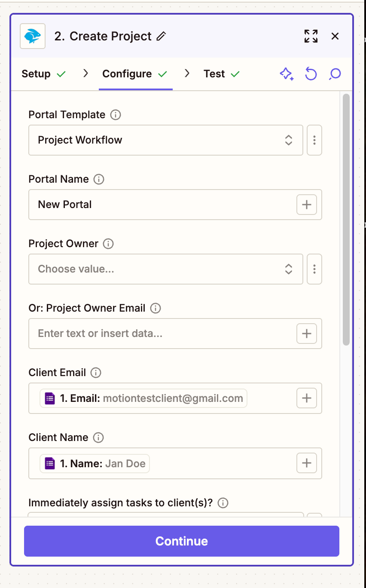Click plus button in Client Name field
The width and height of the screenshot is (366, 588).
307,463
